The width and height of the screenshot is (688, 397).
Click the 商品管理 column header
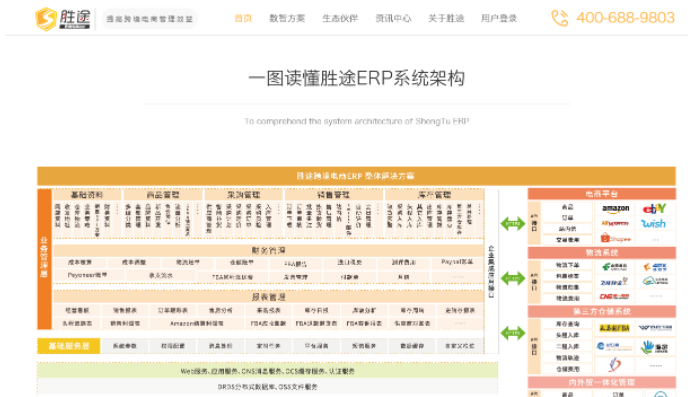coord(163,194)
